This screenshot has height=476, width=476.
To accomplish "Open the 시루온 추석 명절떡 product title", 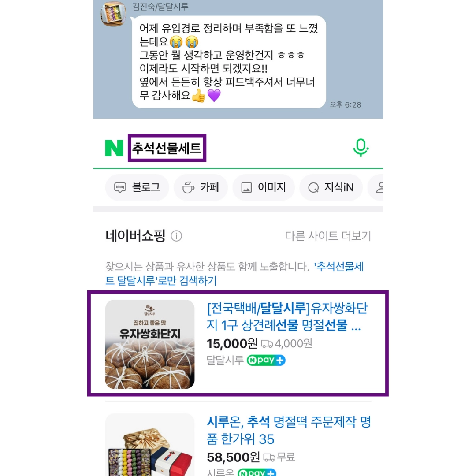I will (289, 431).
